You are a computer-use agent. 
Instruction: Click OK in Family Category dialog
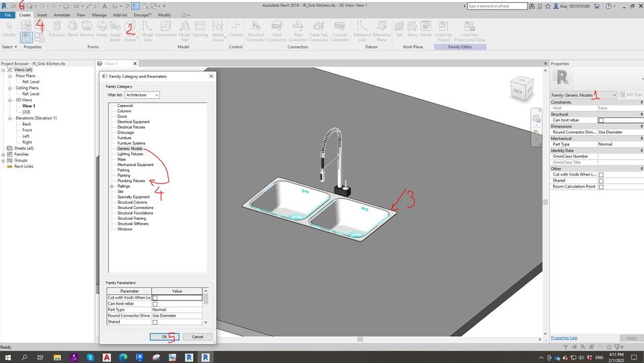click(x=164, y=337)
